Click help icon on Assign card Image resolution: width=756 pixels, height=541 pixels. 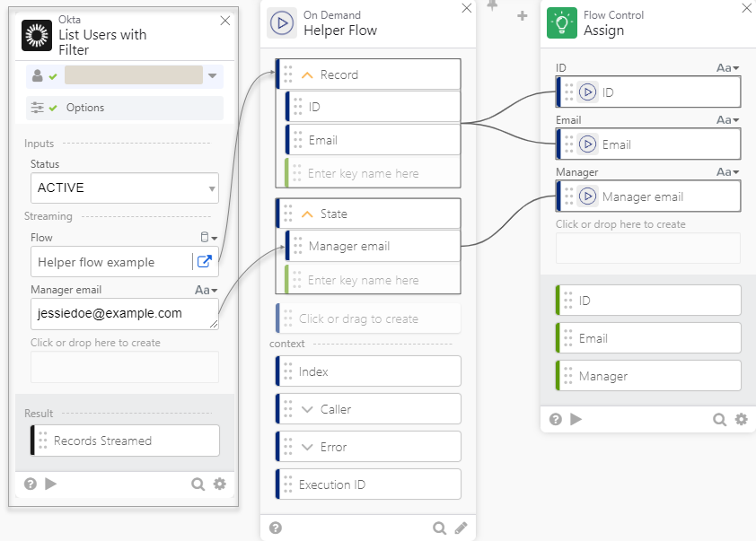[556, 419]
